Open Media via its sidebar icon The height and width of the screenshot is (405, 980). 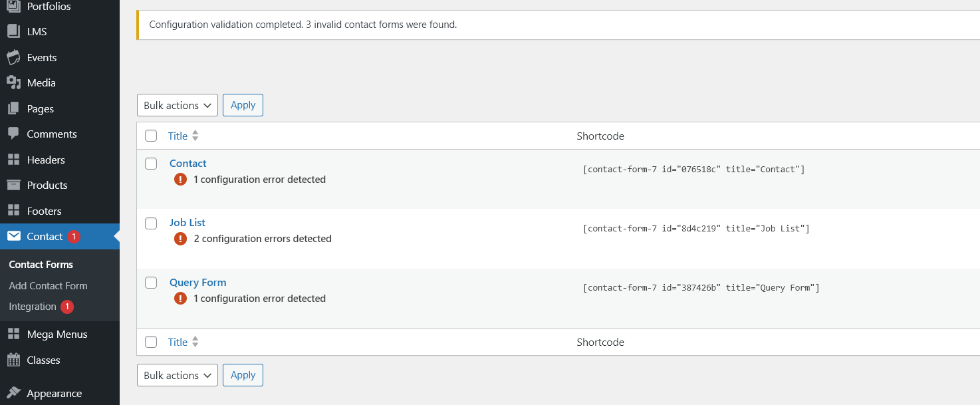pyautogui.click(x=13, y=82)
